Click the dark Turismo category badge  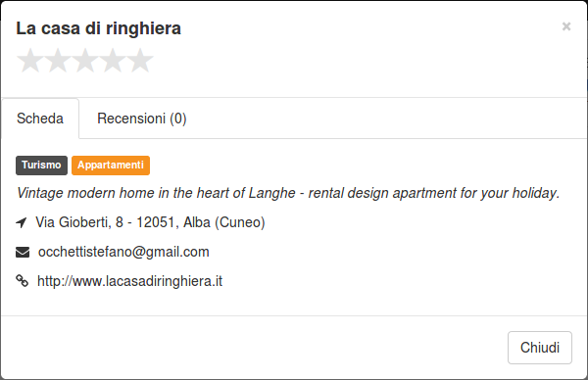tap(41, 166)
